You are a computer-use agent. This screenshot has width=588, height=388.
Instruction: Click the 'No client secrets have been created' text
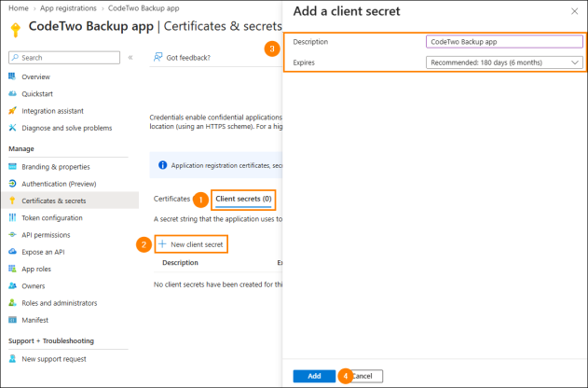[x=218, y=284]
